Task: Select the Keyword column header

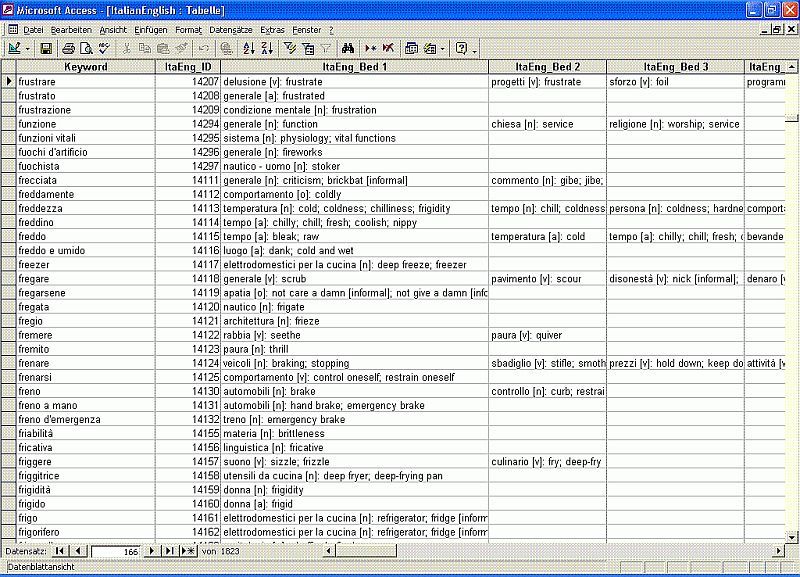Action: tap(86, 67)
